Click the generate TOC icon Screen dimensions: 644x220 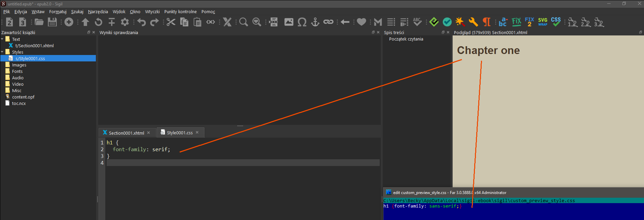pyautogui.click(x=404, y=22)
